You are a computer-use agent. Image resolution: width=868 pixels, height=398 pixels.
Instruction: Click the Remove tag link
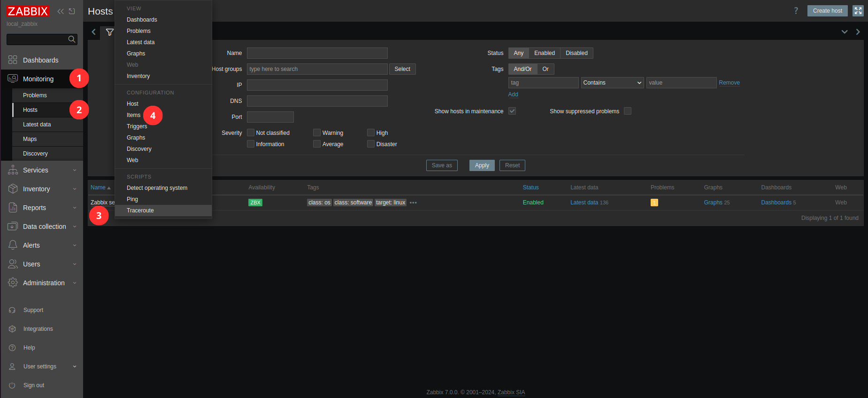click(x=729, y=83)
